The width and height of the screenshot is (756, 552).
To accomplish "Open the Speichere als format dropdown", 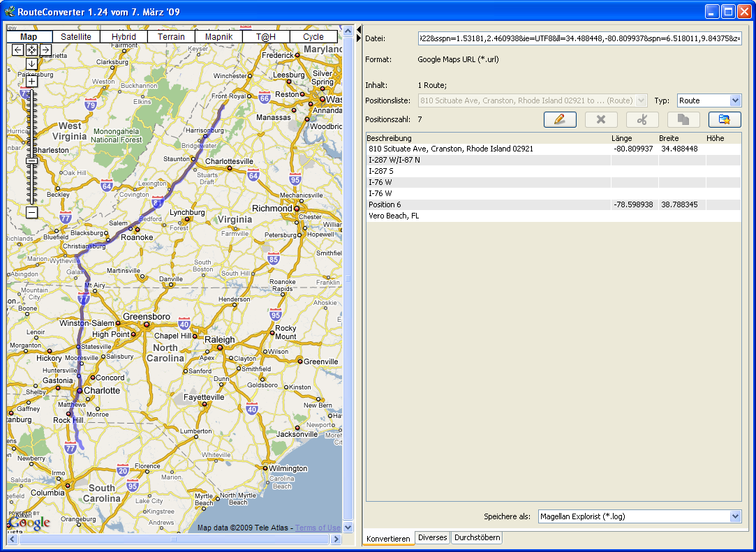I will pos(639,516).
